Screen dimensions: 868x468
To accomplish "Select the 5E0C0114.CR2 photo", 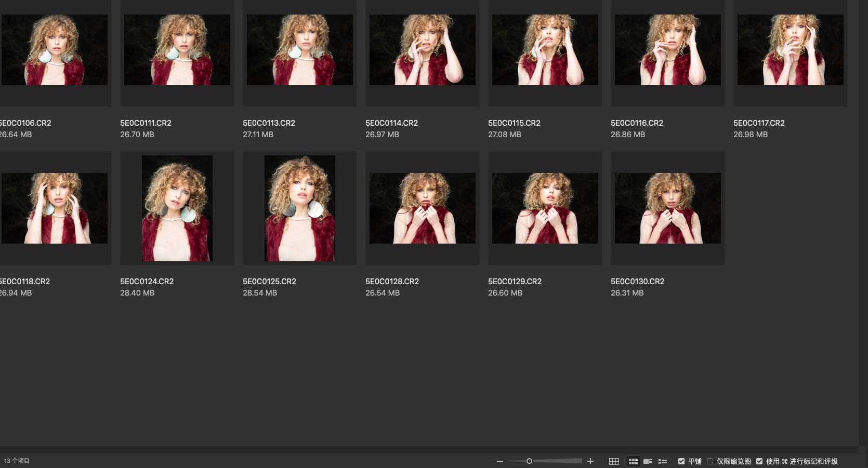I will coord(422,50).
